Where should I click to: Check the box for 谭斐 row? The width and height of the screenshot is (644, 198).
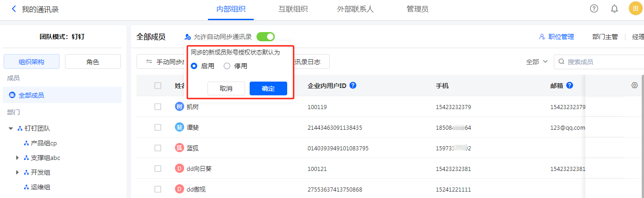[x=158, y=127]
